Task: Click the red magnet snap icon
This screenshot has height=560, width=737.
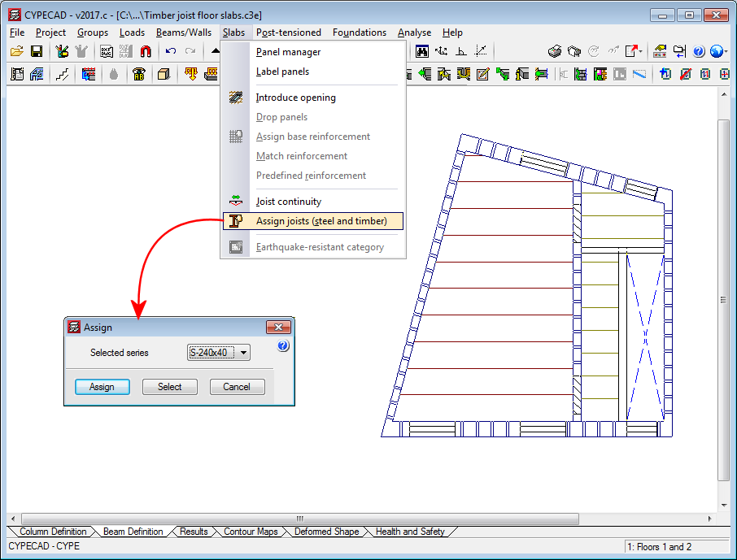Action: click(146, 51)
